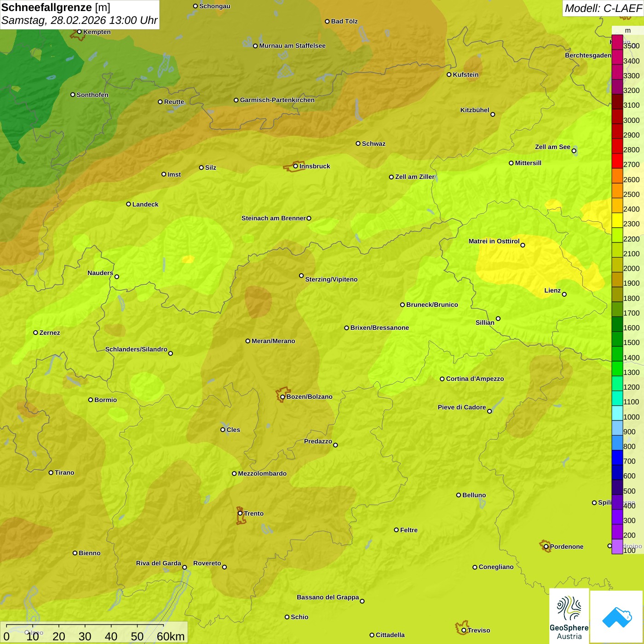Screen dimensions: 644x644
Task: Click the 100 legend value
Action: 629,550
